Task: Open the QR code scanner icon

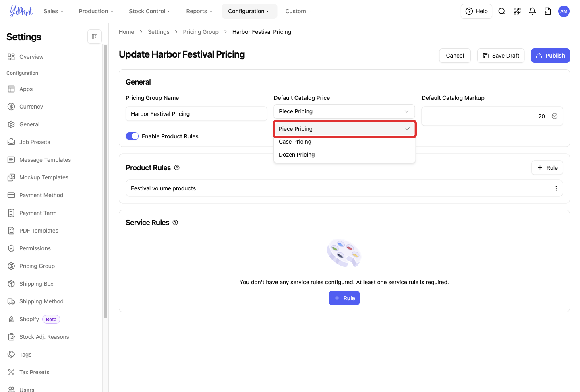Action: coord(517,11)
